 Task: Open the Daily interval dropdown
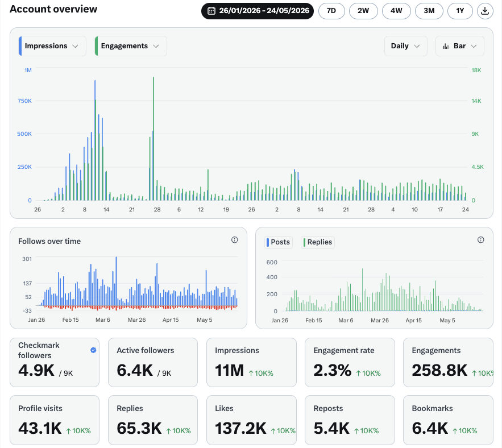[405, 46]
